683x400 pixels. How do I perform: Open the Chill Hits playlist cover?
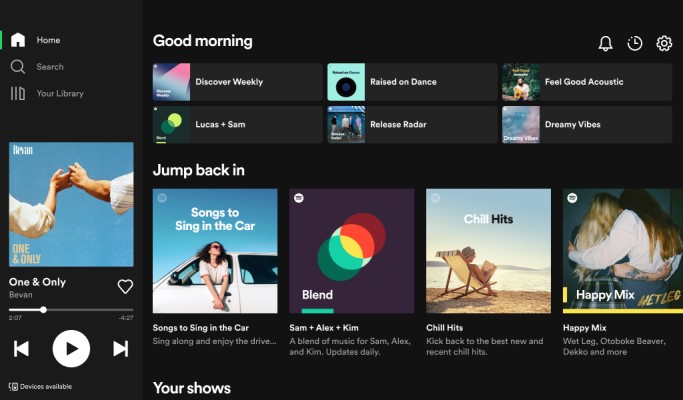coord(488,251)
